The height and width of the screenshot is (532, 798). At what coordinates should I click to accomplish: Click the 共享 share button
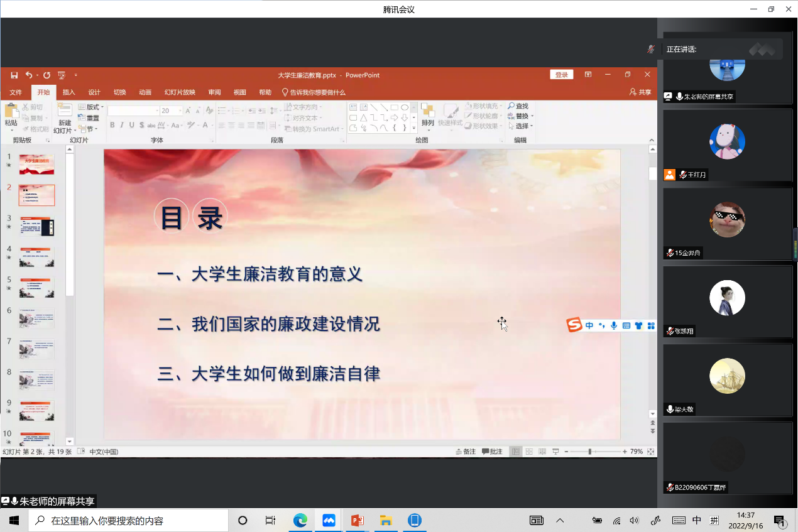pos(640,92)
